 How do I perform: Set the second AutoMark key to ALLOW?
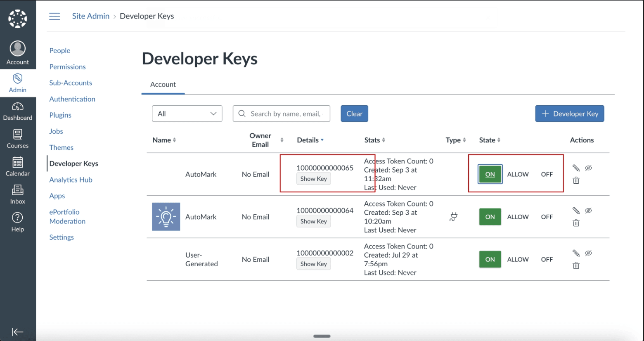pos(518,217)
